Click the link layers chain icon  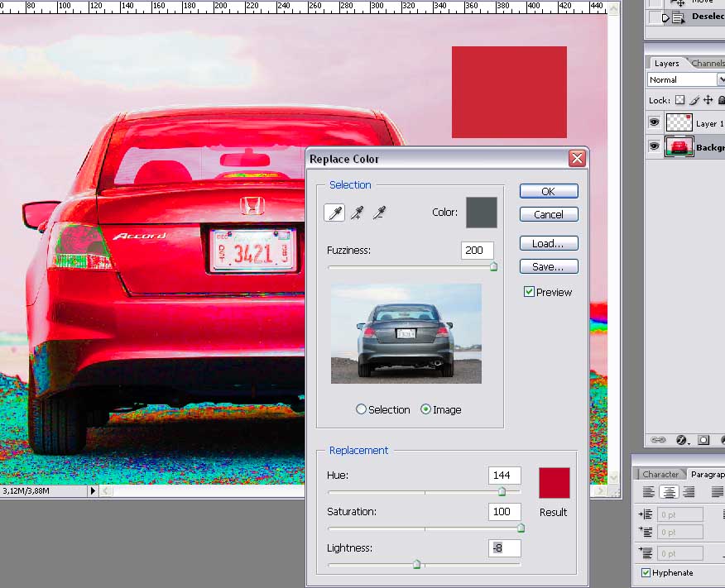[658, 439]
